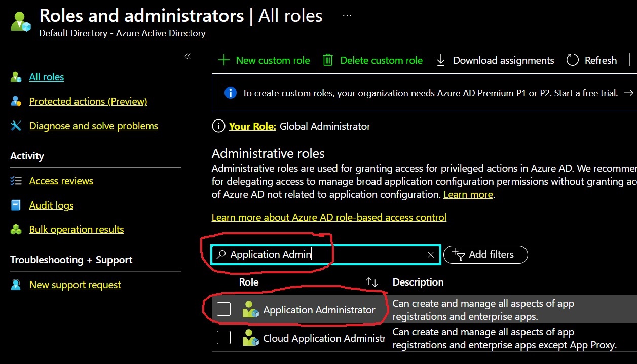Follow the Your Role link
This screenshot has height=364, width=637.
(252, 126)
